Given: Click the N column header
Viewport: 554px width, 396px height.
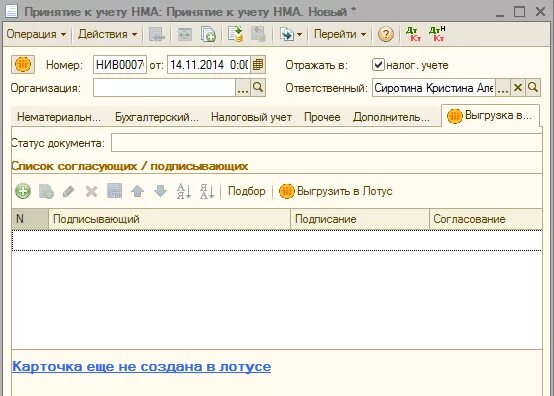Looking at the screenshot, I should click(x=30, y=219).
